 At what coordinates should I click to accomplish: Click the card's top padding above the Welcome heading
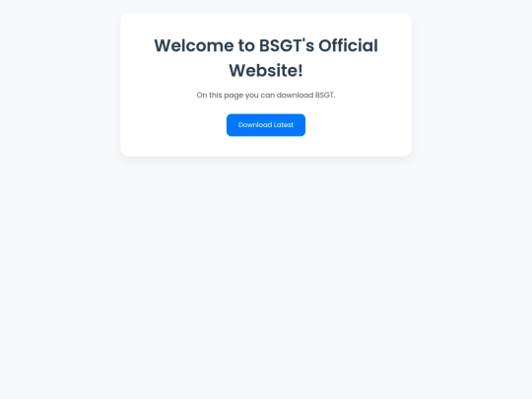pyautogui.click(x=266, y=24)
